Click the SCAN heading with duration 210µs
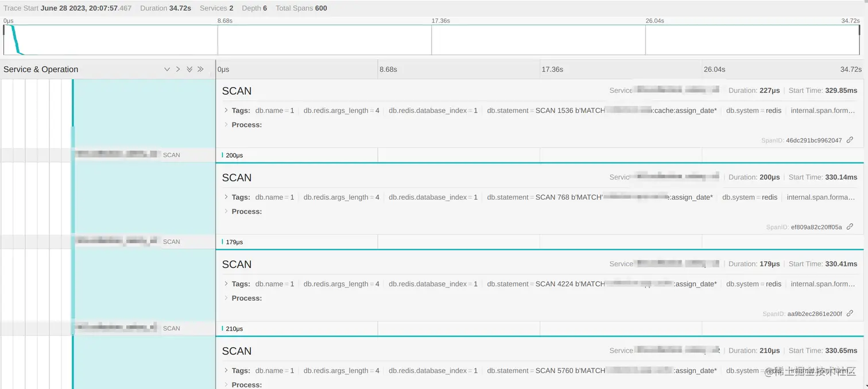This screenshot has height=389, width=868. 237,351
